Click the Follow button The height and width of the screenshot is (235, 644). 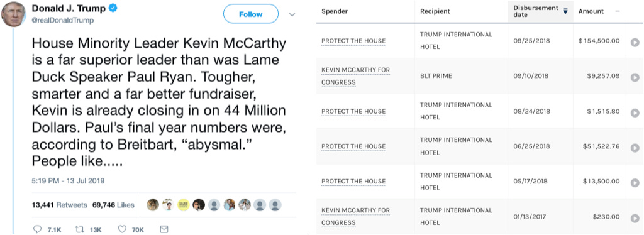[x=250, y=14]
